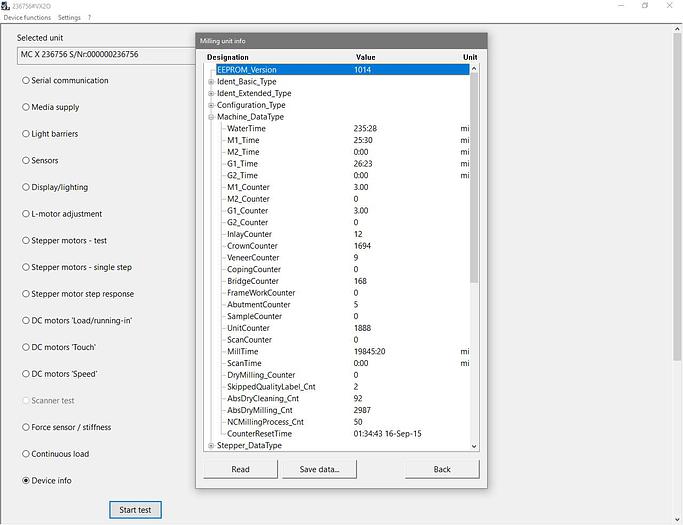Open the Device functions menu
Image resolution: width=683 pixels, height=525 pixels.
(27, 18)
